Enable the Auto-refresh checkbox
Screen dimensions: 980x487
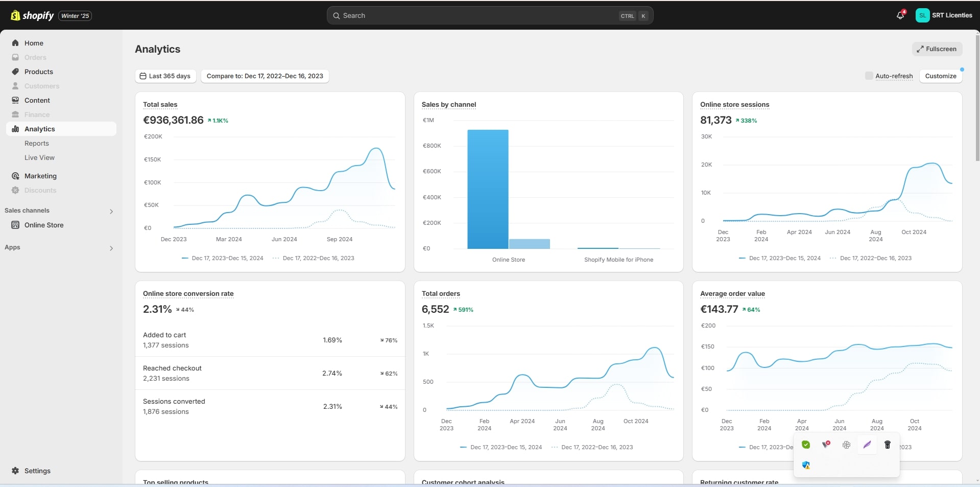(x=869, y=76)
